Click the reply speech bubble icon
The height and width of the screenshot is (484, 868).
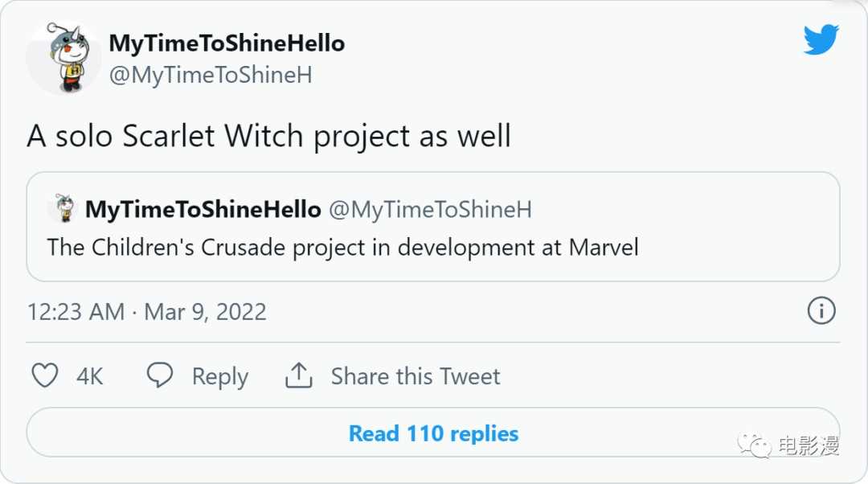(x=160, y=375)
